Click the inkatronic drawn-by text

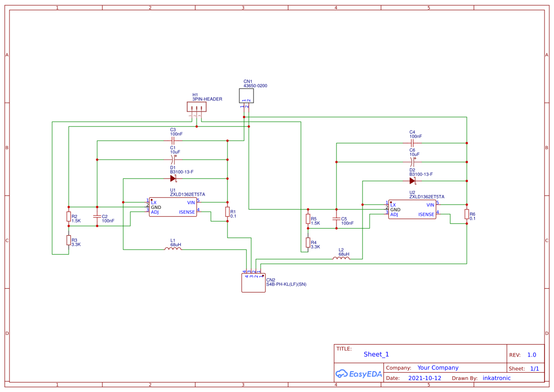pyautogui.click(x=496, y=378)
